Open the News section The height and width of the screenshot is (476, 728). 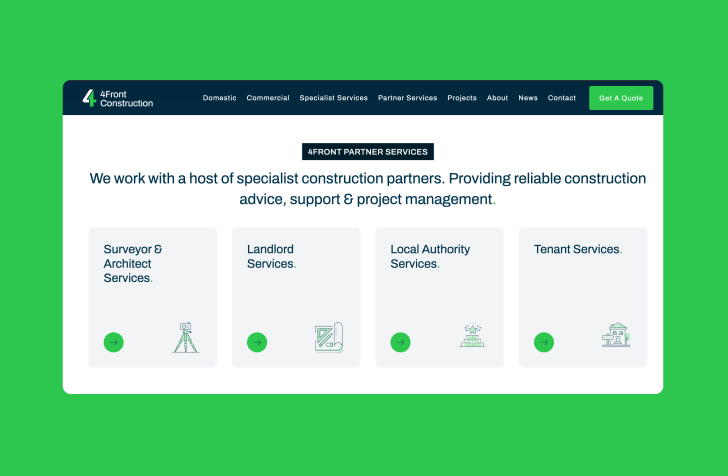(x=528, y=98)
